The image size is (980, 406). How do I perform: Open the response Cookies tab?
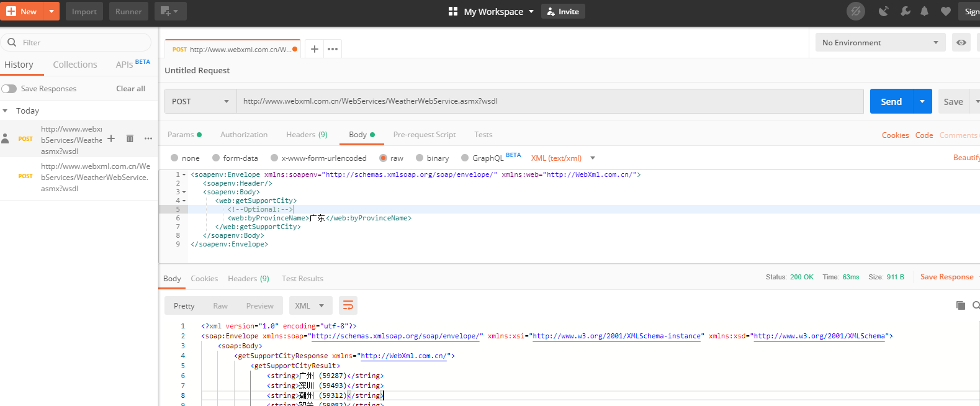[x=204, y=279]
